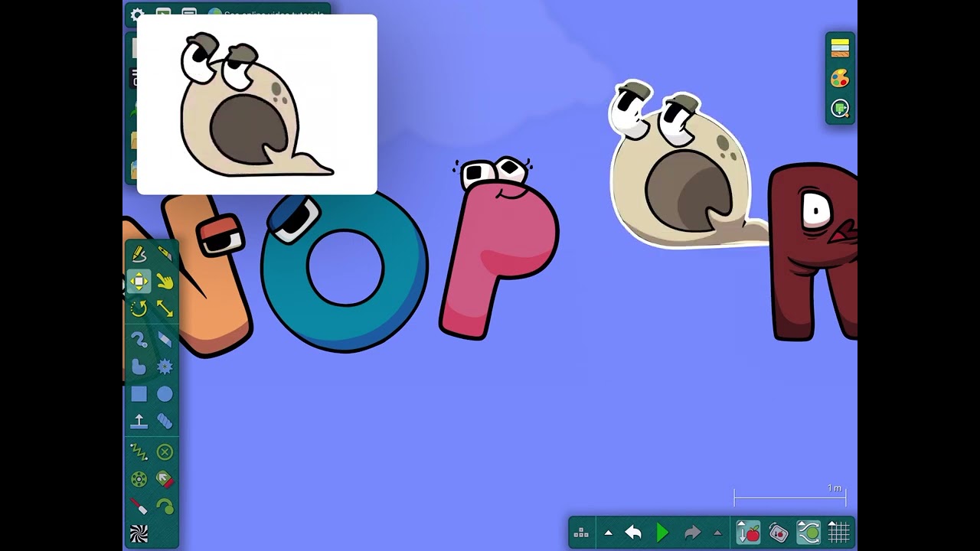
Task: Expand the undo history arrow
Action: (608, 533)
